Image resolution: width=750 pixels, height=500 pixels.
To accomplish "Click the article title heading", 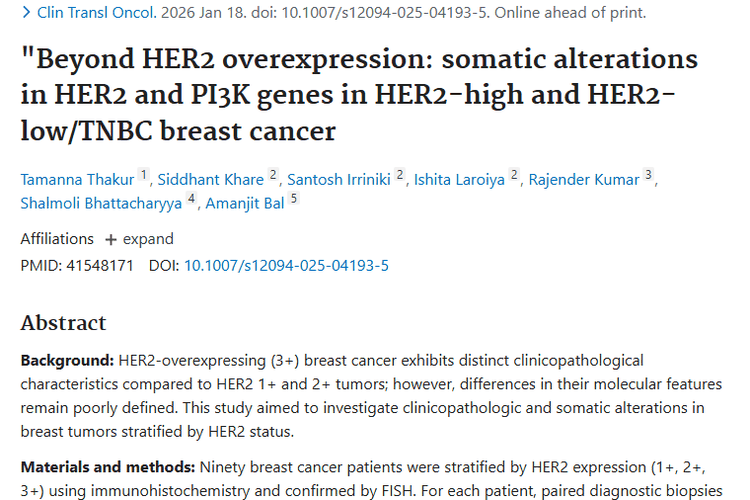I will 360,95.
